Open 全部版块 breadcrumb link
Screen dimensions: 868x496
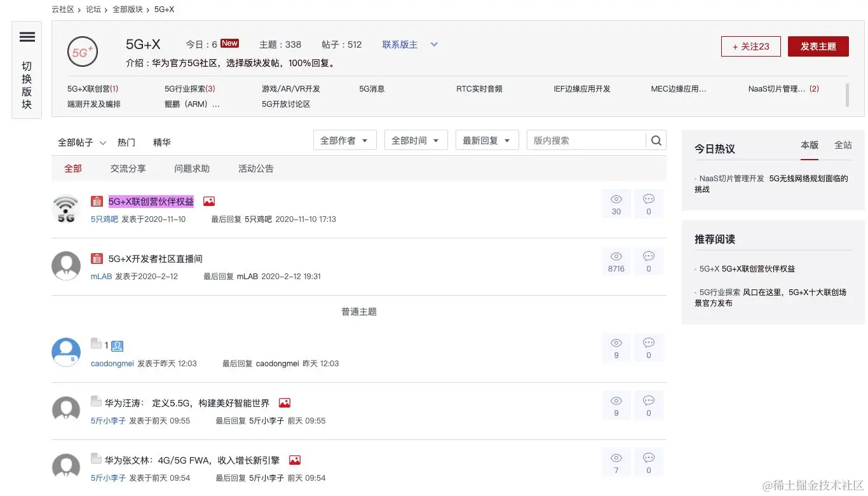(128, 10)
